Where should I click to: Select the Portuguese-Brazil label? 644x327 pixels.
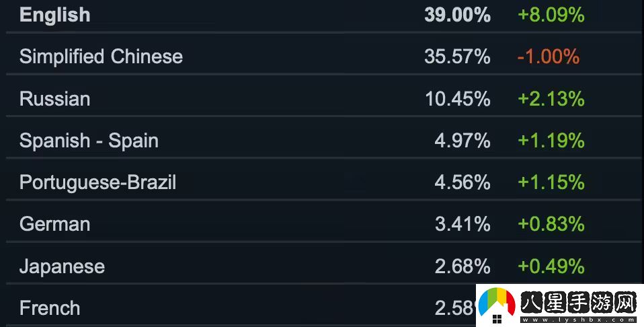[97, 182]
